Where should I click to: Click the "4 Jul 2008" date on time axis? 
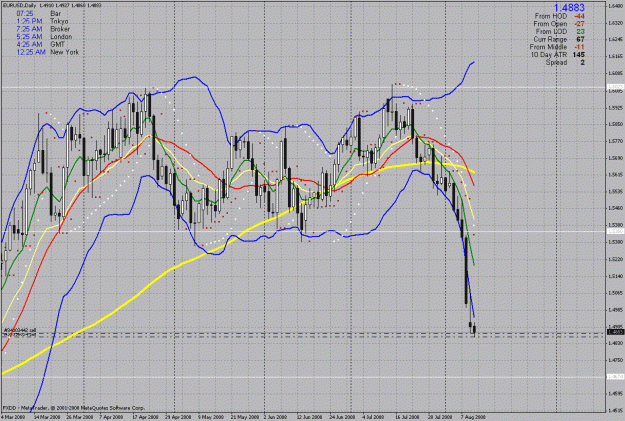(373, 417)
